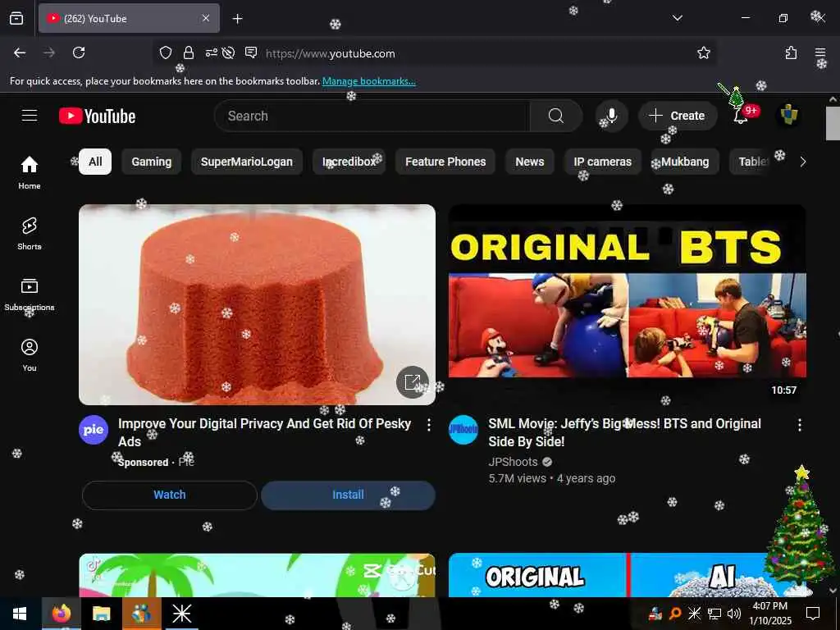The width and height of the screenshot is (840, 630).
Task: Open the Improve Your Digital Privacy ad title
Action: point(265,433)
